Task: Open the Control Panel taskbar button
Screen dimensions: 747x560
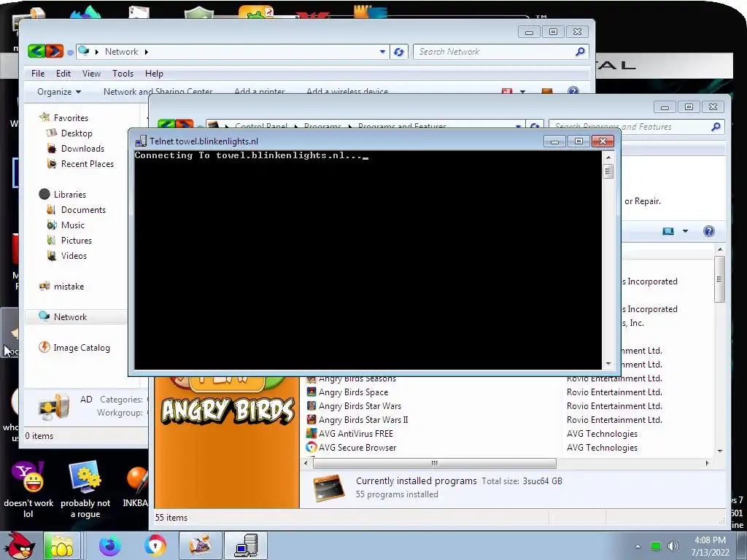Action: pyautogui.click(x=200, y=545)
